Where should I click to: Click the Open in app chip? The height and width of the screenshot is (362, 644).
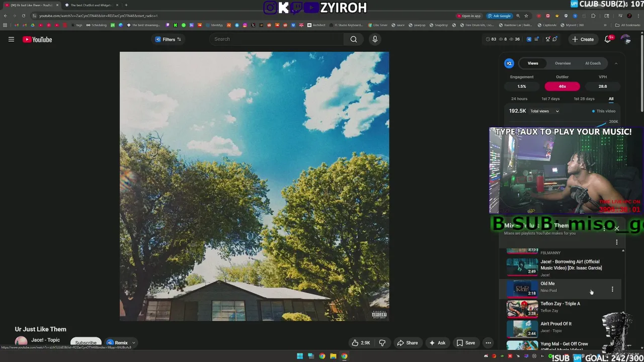[x=468, y=16]
